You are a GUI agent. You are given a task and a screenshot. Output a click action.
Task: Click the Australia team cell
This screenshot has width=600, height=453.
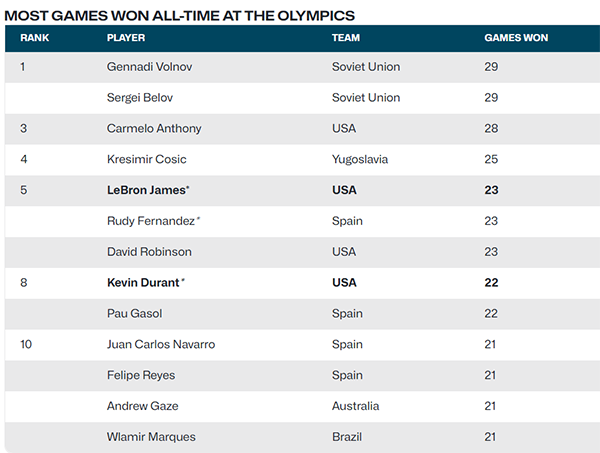click(x=355, y=406)
